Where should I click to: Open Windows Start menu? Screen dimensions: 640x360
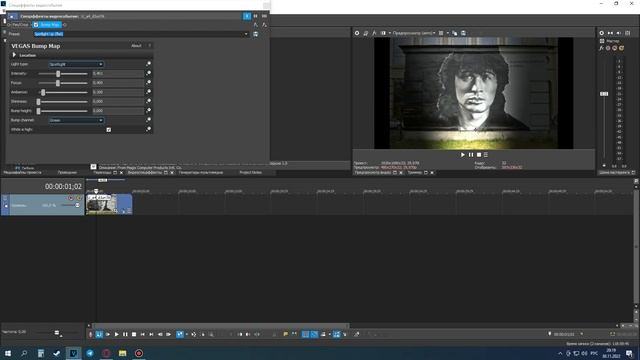pyautogui.click(x=8, y=353)
